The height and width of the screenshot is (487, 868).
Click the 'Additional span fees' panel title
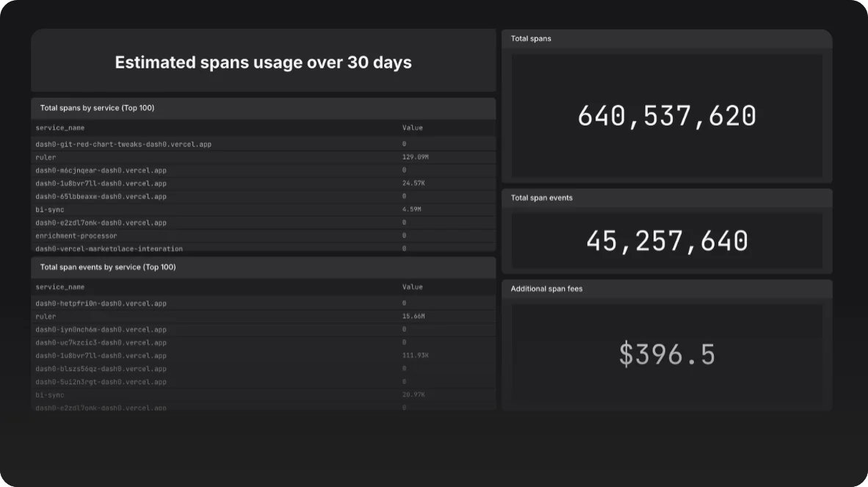click(546, 289)
